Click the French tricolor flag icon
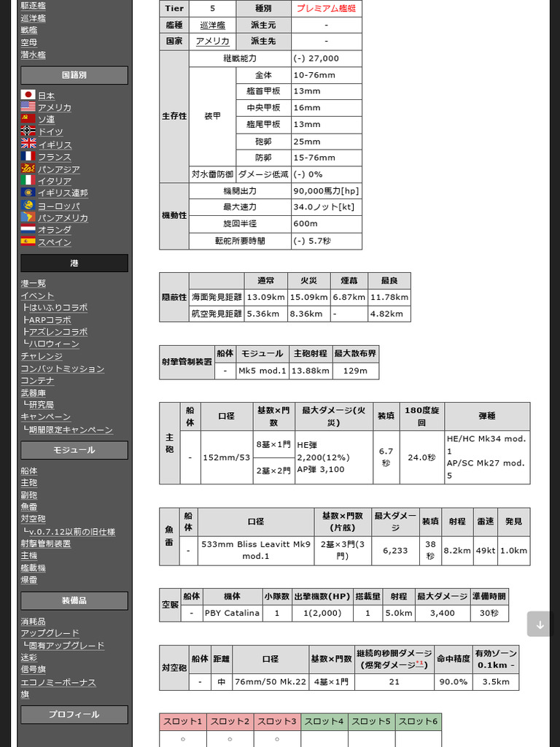 [x=28, y=156]
